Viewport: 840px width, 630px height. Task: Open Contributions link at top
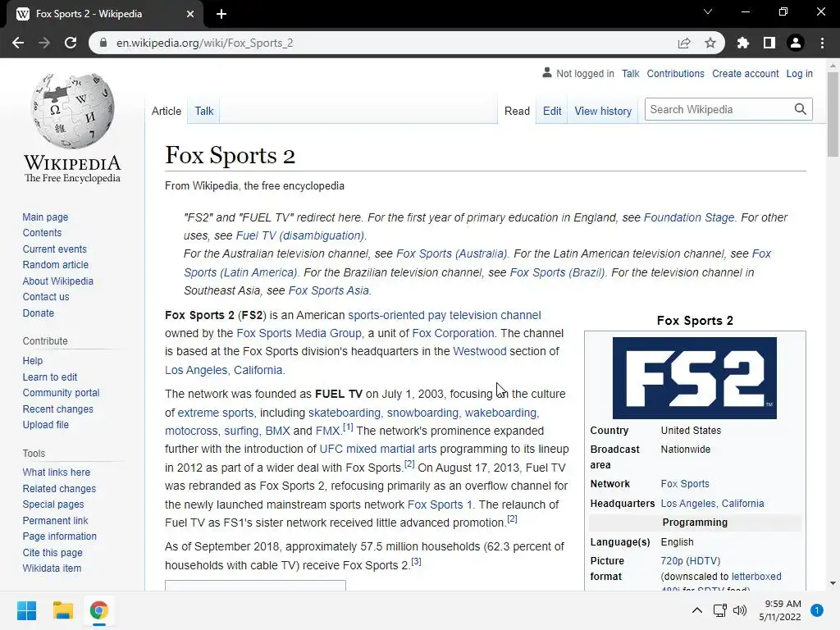coord(675,73)
